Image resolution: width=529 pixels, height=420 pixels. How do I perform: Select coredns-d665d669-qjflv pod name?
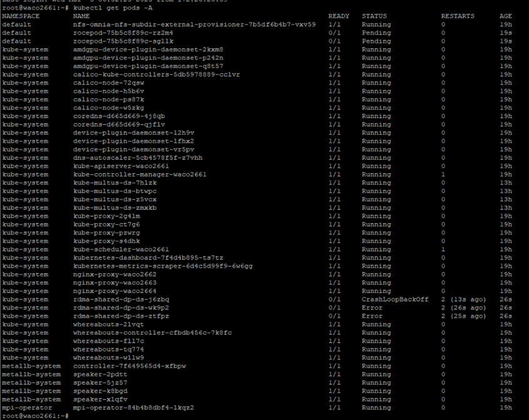(x=119, y=124)
